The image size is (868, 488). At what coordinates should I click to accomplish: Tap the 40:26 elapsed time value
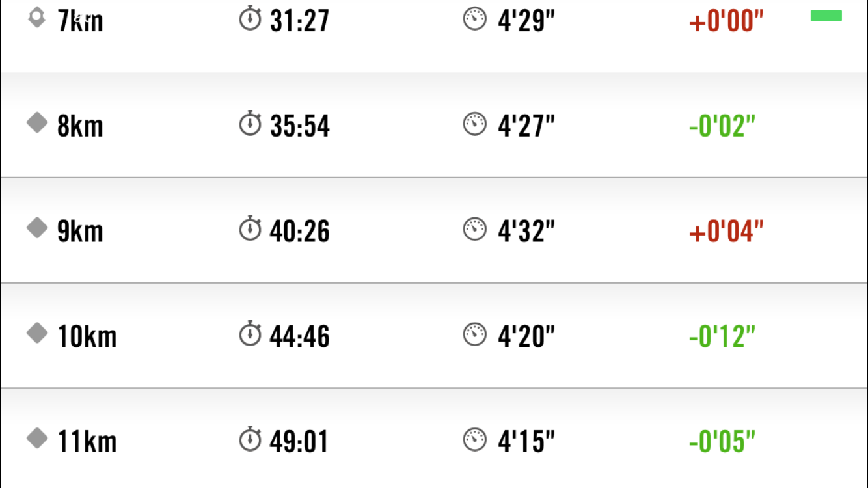300,231
